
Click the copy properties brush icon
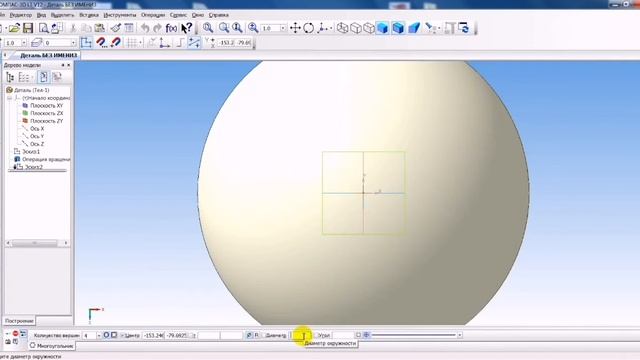pyautogui.click(x=116, y=28)
